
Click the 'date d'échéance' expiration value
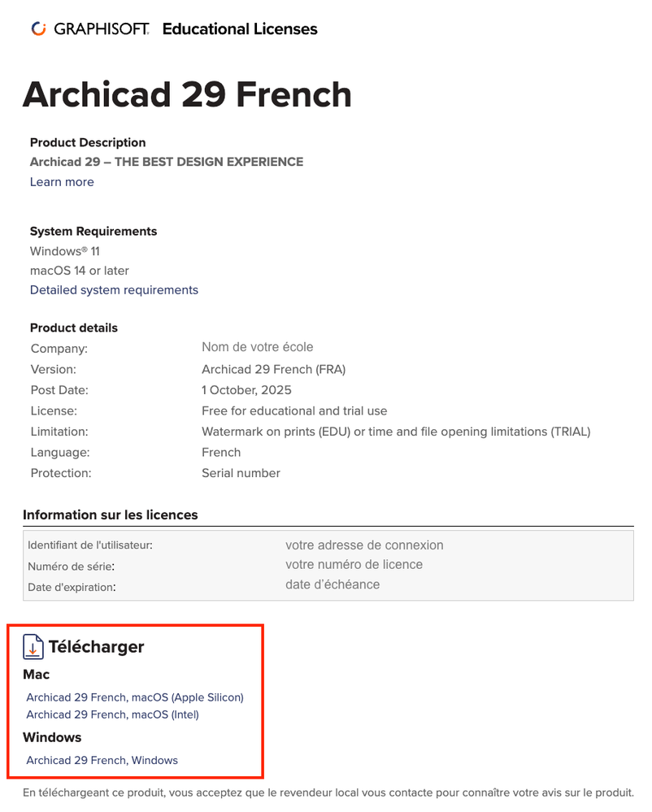click(x=333, y=584)
